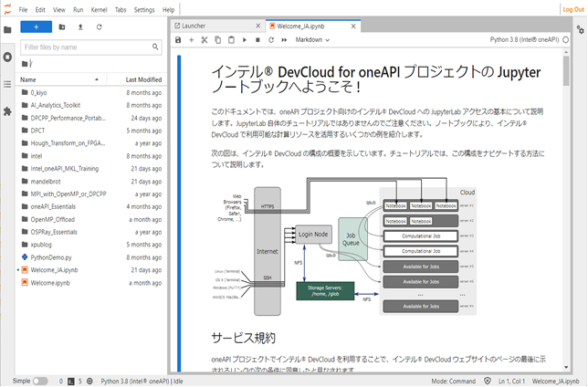Open the Run menu
Screen dimensions: 588x387
78,10
